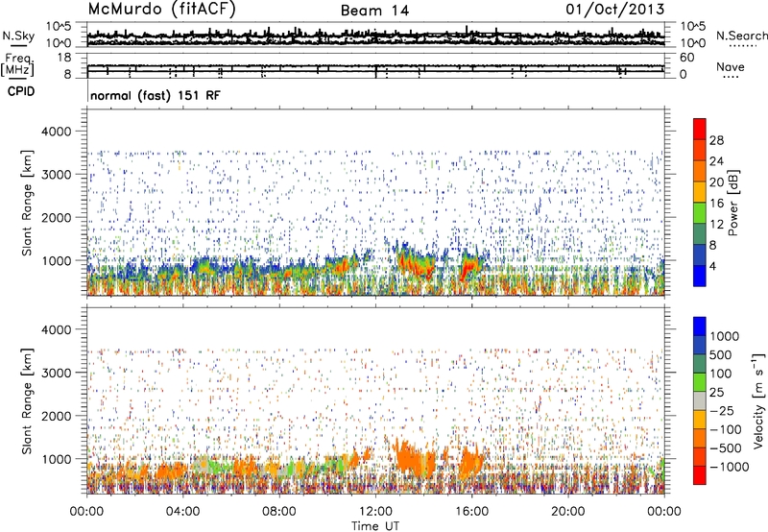
Task: Click the '12:00' time tick label
Action: coord(375,512)
